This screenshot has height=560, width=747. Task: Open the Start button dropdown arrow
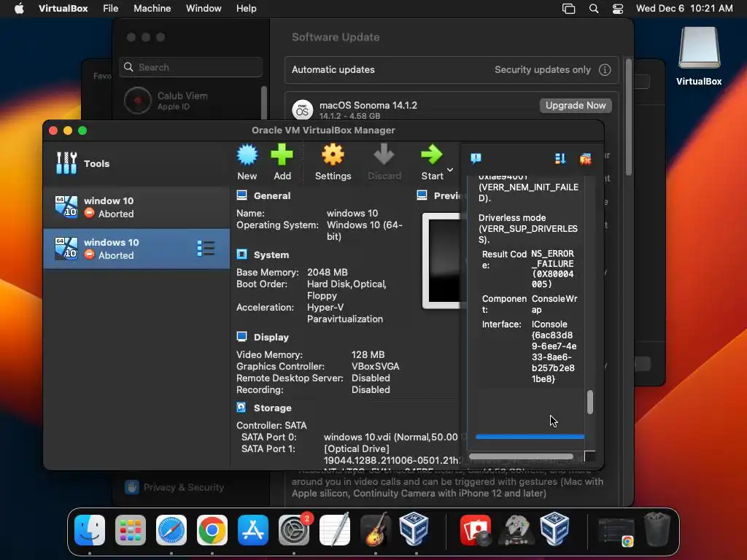coord(450,169)
